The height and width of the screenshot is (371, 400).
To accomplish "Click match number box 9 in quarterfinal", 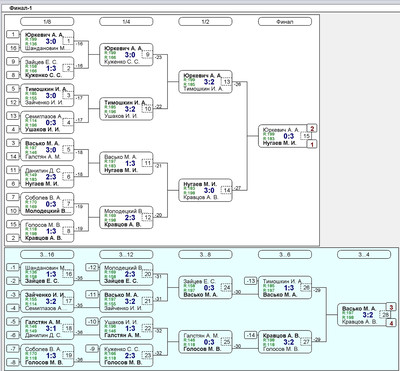I will click(x=147, y=55).
